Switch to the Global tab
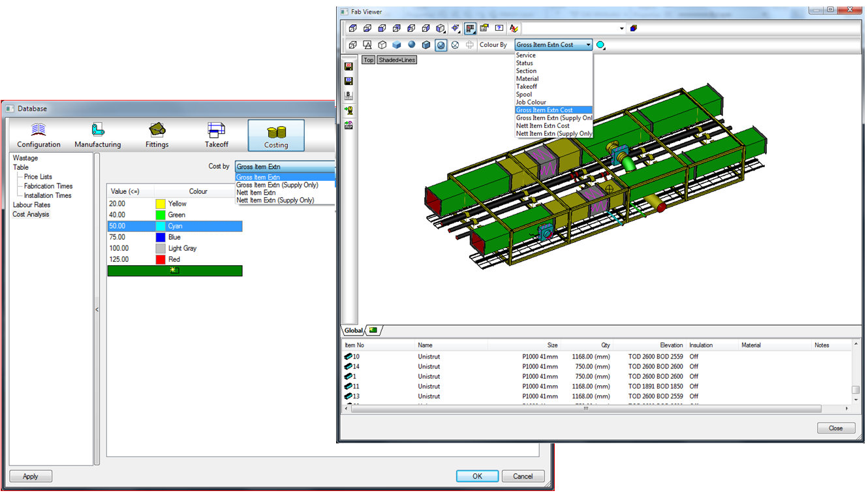868x493 pixels. tap(353, 331)
